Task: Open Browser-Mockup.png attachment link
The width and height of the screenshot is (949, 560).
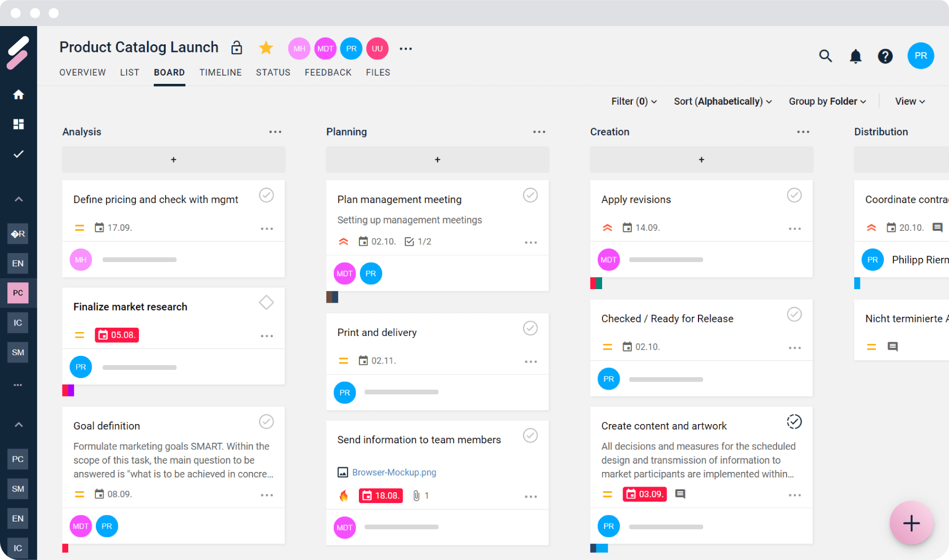Action: pos(394,472)
